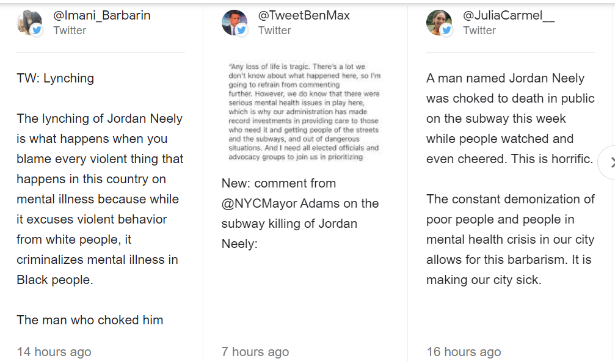Click the '14 hours ago' timestamp
Viewport: 615px width, 364px height.
click(x=54, y=352)
